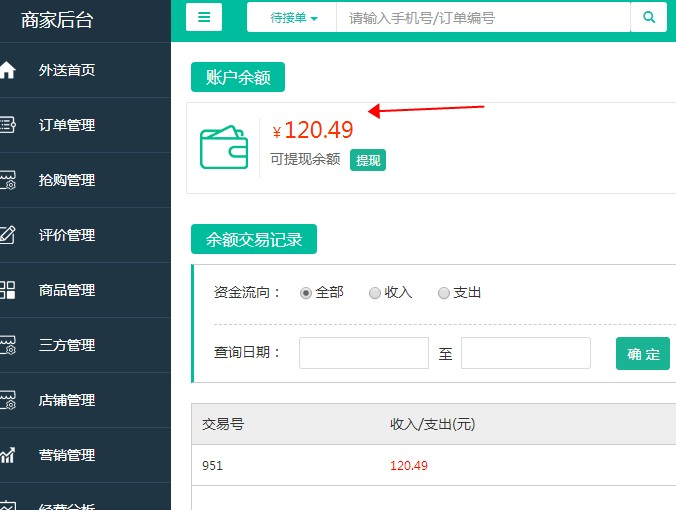Click the pencil icon beside 评价管理
This screenshot has width=676, height=510.
point(7,235)
